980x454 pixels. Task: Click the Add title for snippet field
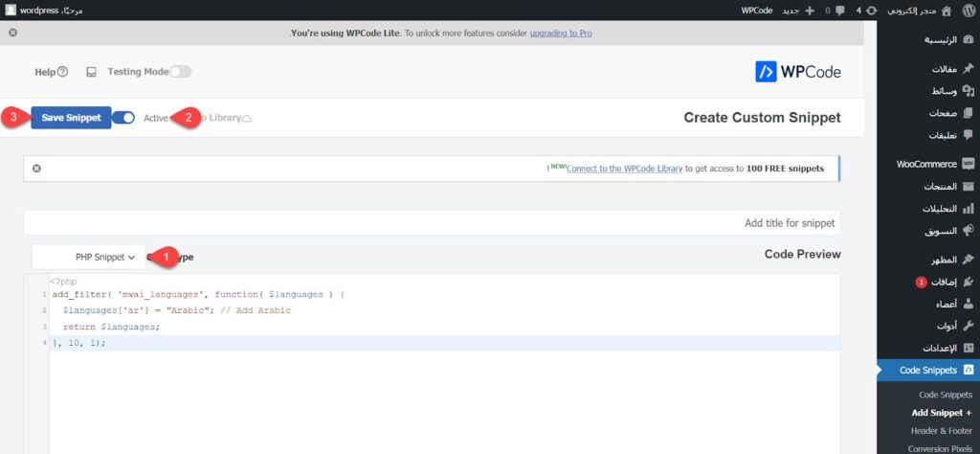[x=432, y=223]
